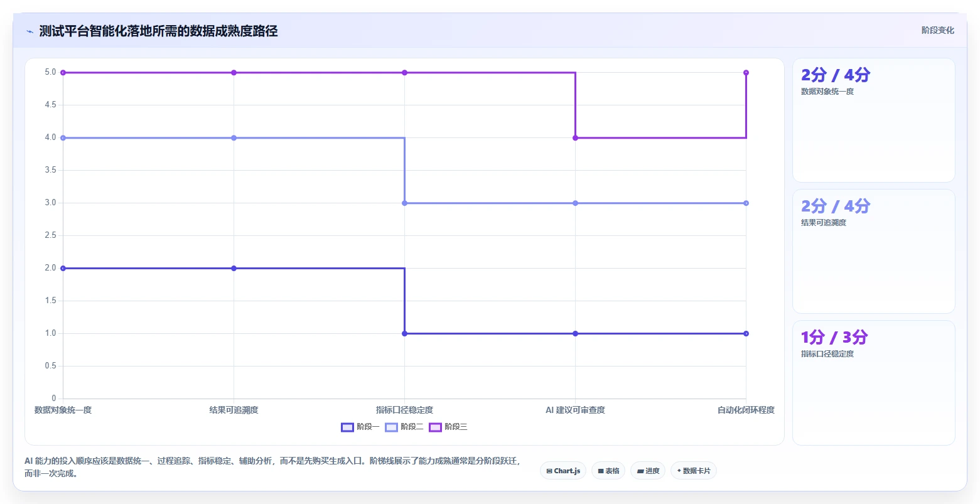Click the chart title 测试平台智能化落地所需的数据成熟度路径
Image resolution: width=980 pixels, height=504 pixels.
tap(158, 31)
